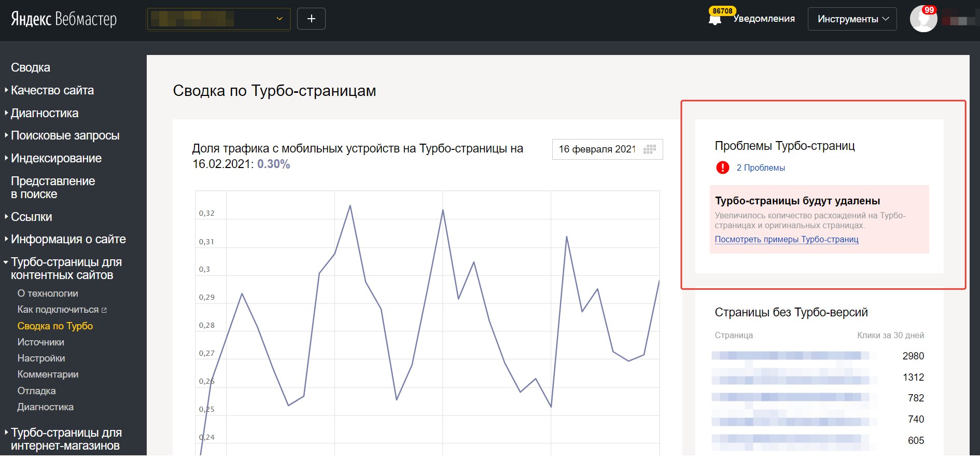Image resolution: width=980 pixels, height=473 pixels.
Task: Click the user avatar icon
Action: 923,19
